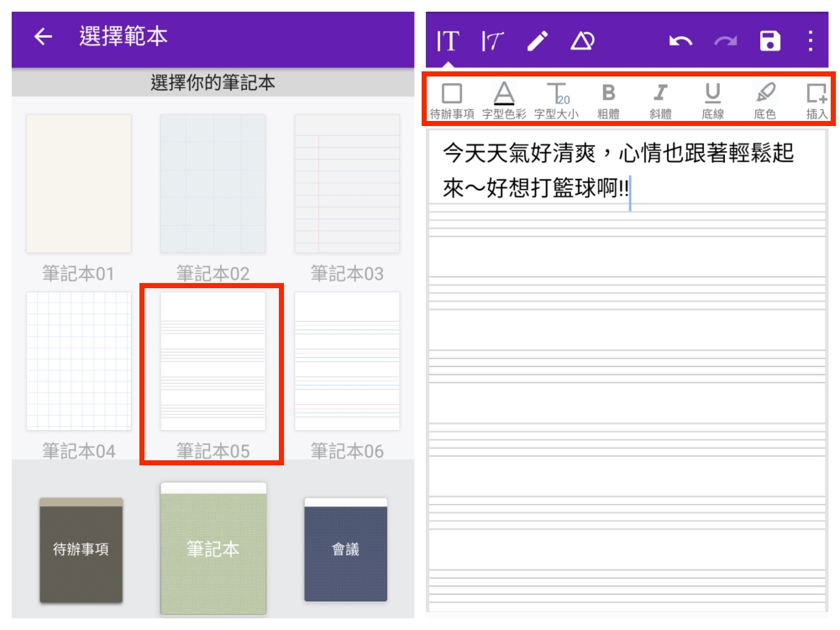
Task: Select the text input mode icon
Action: [x=447, y=40]
